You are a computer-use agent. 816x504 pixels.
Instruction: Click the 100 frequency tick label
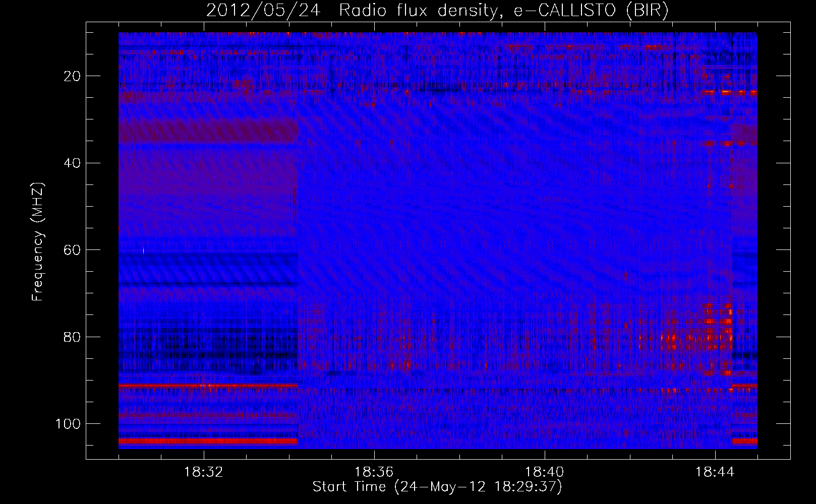pos(68,424)
